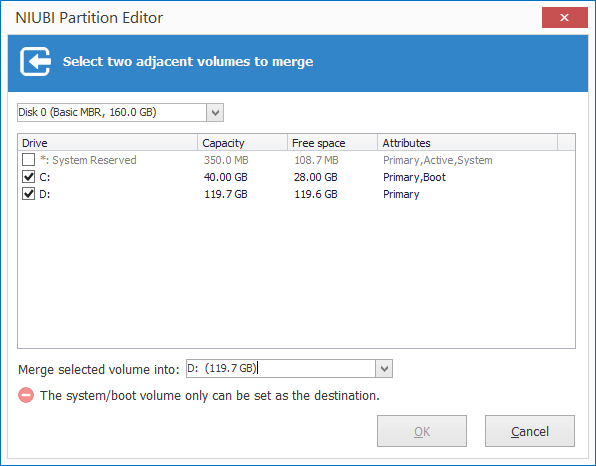Click the Drive column header
Screen dimensions: 596x466
(108, 143)
